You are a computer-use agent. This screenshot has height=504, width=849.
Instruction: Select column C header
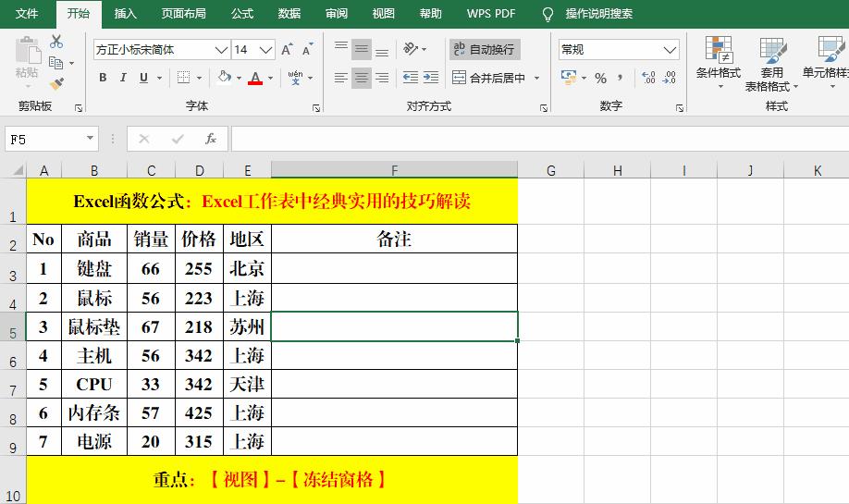151,170
